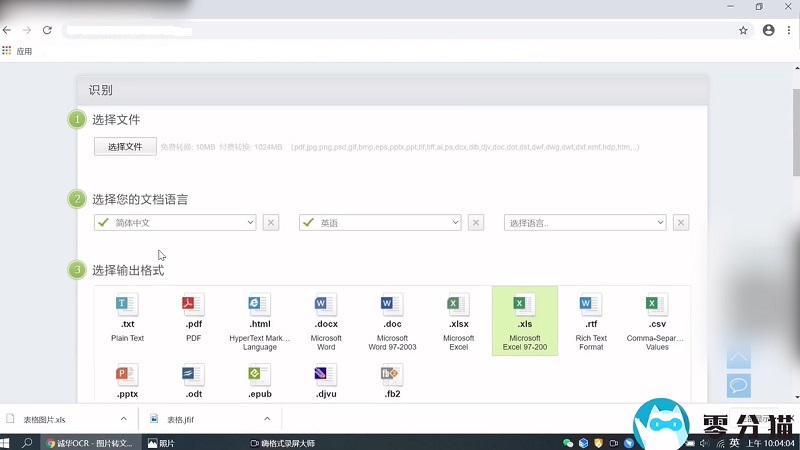800x450 pixels.
Task: Select the .xlsx Microsoft Excel format
Action: pos(458,305)
